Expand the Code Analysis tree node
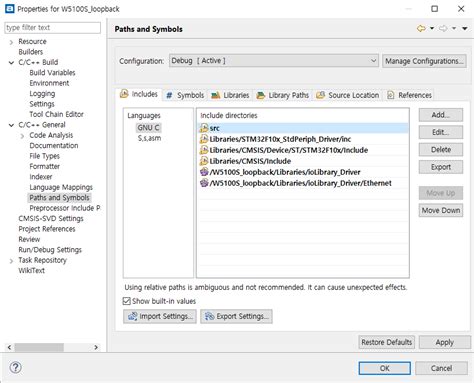The image size is (474, 383). click(x=22, y=136)
